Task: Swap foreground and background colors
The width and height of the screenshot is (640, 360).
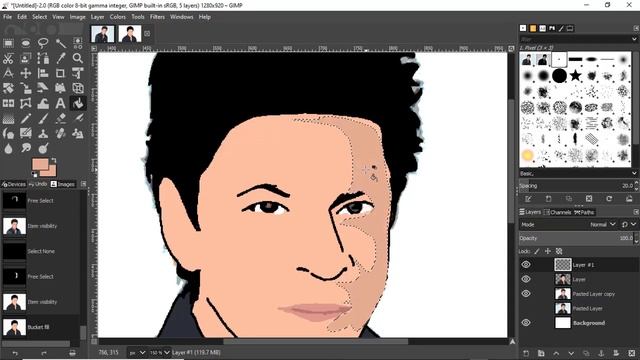Action: point(53,161)
